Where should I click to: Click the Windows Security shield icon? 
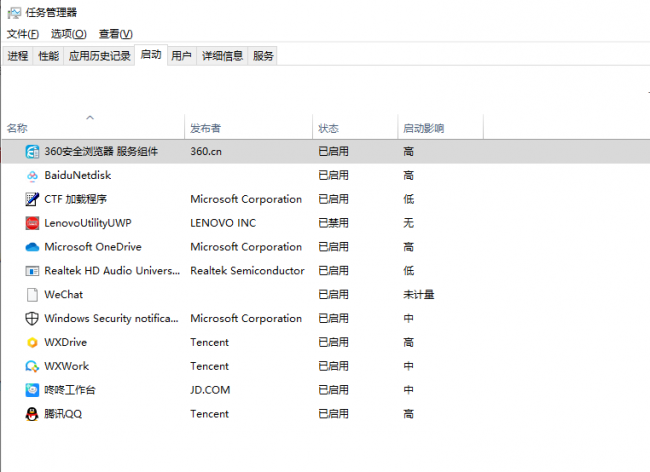pos(32,319)
